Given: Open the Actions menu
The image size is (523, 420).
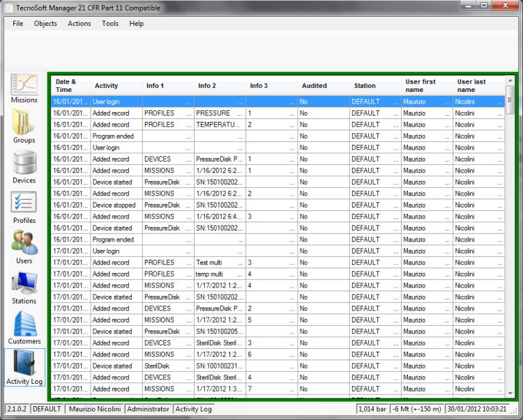Looking at the screenshot, I should click(79, 24).
